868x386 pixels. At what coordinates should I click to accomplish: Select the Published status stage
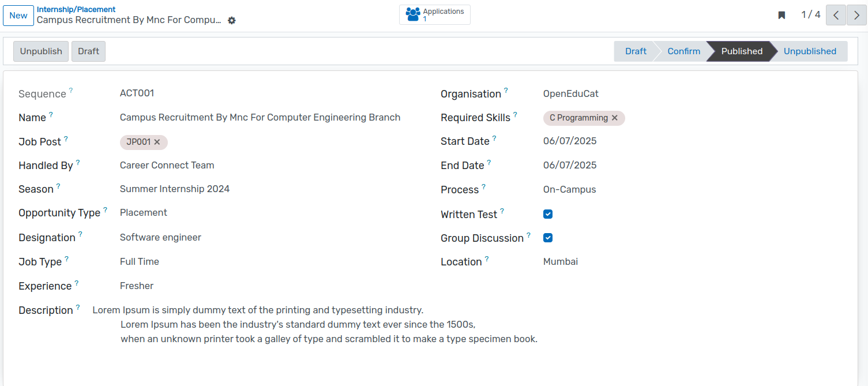[742, 51]
